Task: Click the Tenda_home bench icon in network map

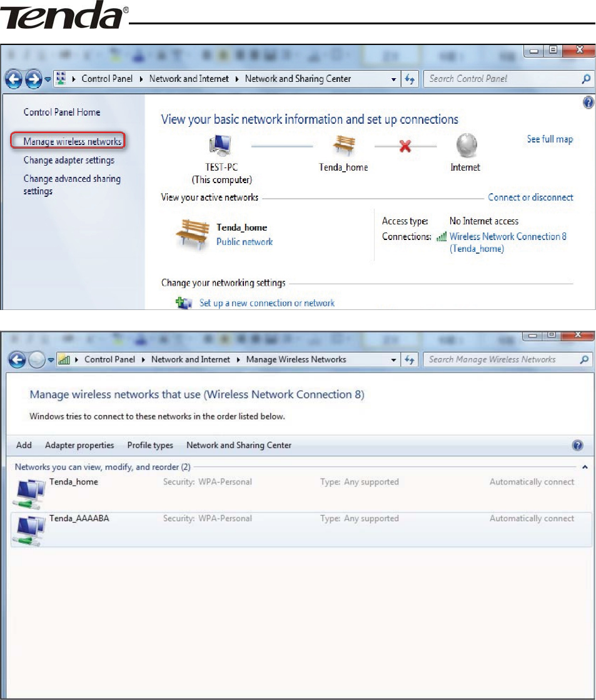Action: pyautogui.click(x=343, y=145)
